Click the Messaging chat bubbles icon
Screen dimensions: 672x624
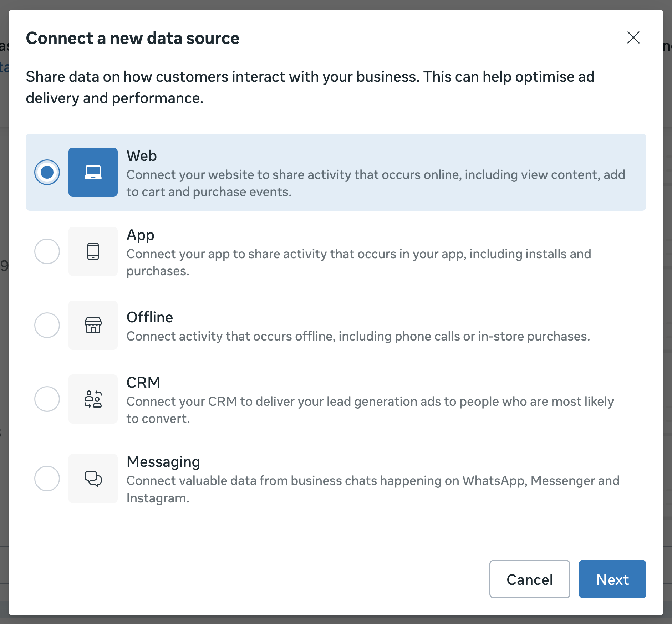[x=93, y=479]
